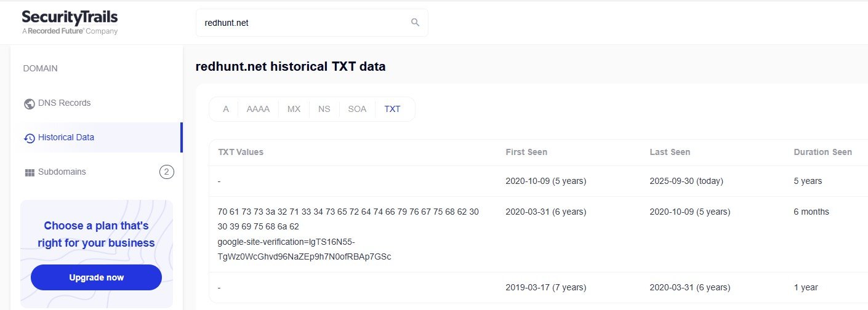
Task: Click the First Seen column header
Action: click(526, 152)
